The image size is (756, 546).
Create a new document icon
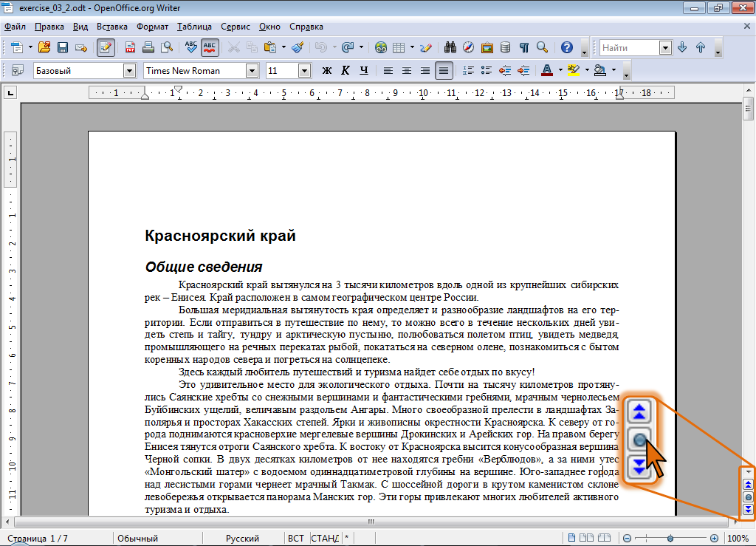[17, 47]
